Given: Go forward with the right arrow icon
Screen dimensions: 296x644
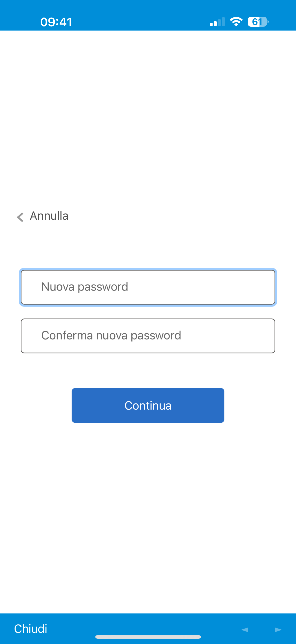Looking at the screenshot, I should (x=278, y=629).
